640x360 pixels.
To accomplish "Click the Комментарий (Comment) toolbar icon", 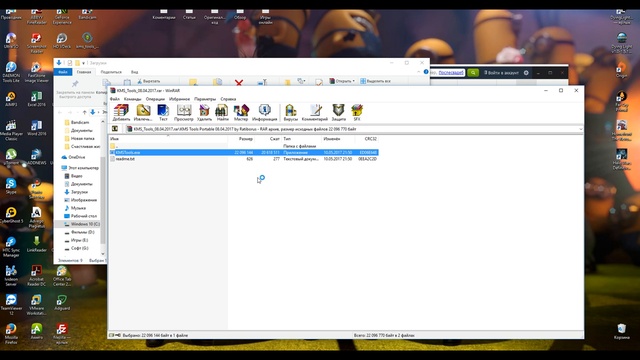I will pos(315,113).
